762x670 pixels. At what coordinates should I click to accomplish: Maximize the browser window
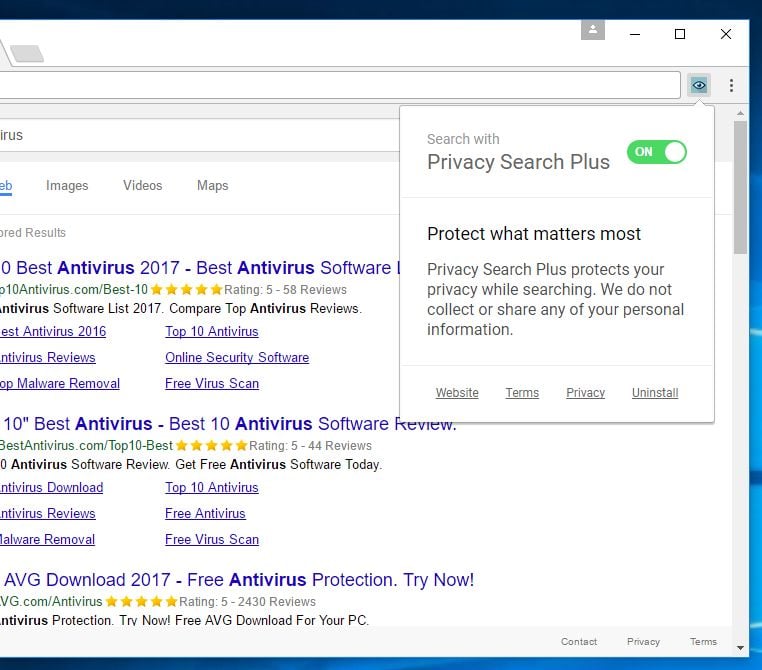click(x=680, y=34)
